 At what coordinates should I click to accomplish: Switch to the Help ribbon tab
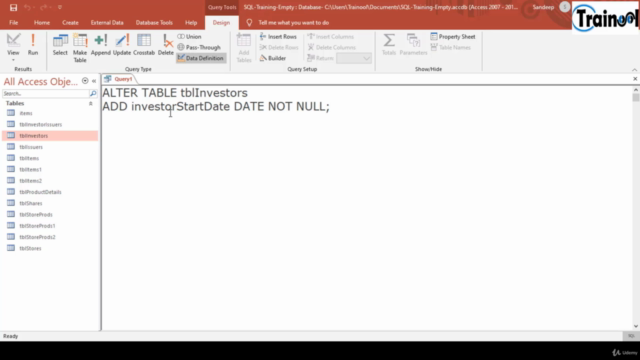(x=191, y=22)
